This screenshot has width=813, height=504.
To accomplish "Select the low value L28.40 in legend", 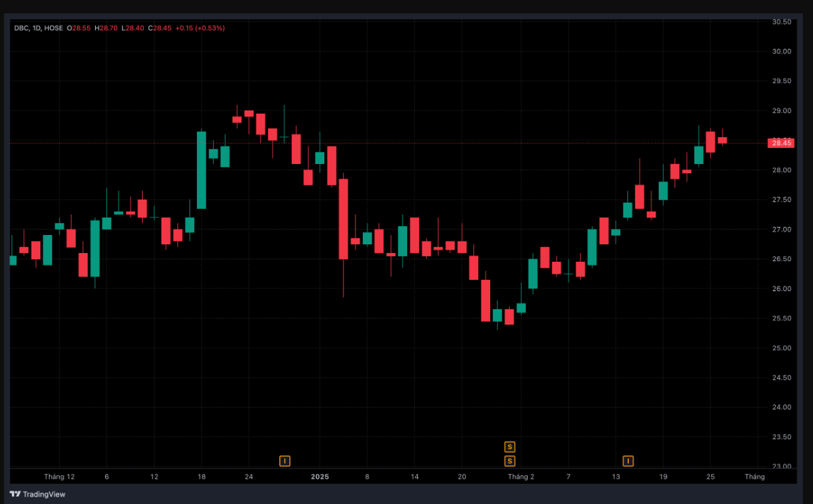I will pyautogui.click(x=133, y=28).
